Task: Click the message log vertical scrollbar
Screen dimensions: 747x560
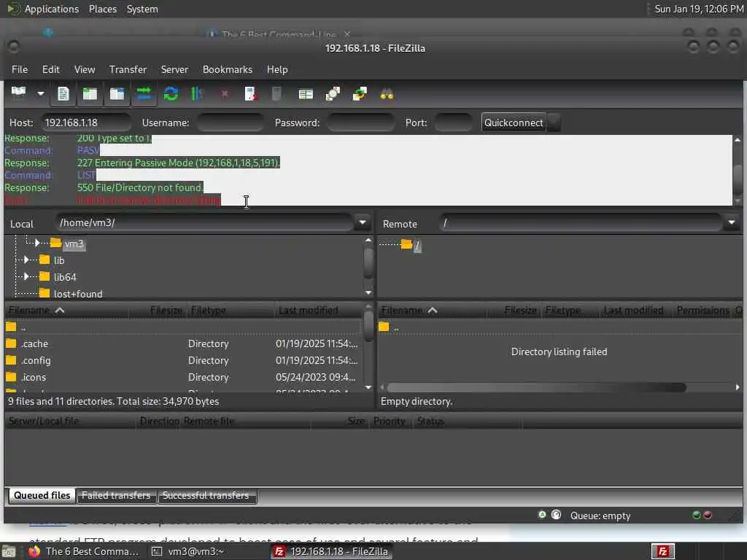Action: point(738,179)
